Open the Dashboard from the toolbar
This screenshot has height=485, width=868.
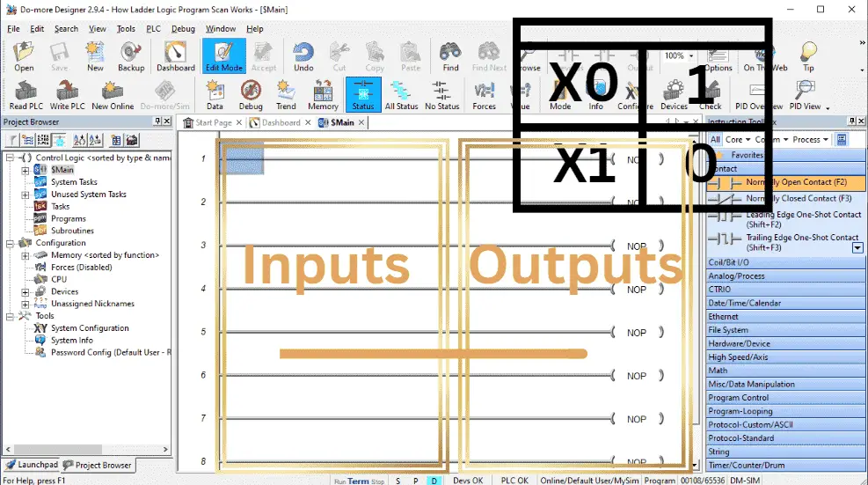(176, 56)
